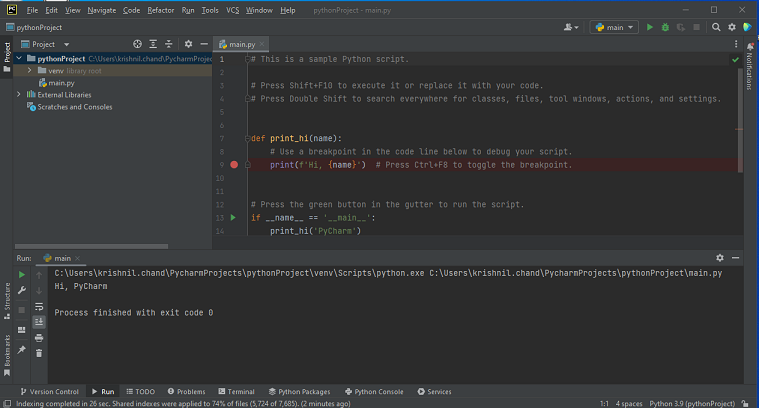Image resolution: width=759 pixels, height=408 pixels.
Task: Expand External Libraries node
Action: coord(19,94)
